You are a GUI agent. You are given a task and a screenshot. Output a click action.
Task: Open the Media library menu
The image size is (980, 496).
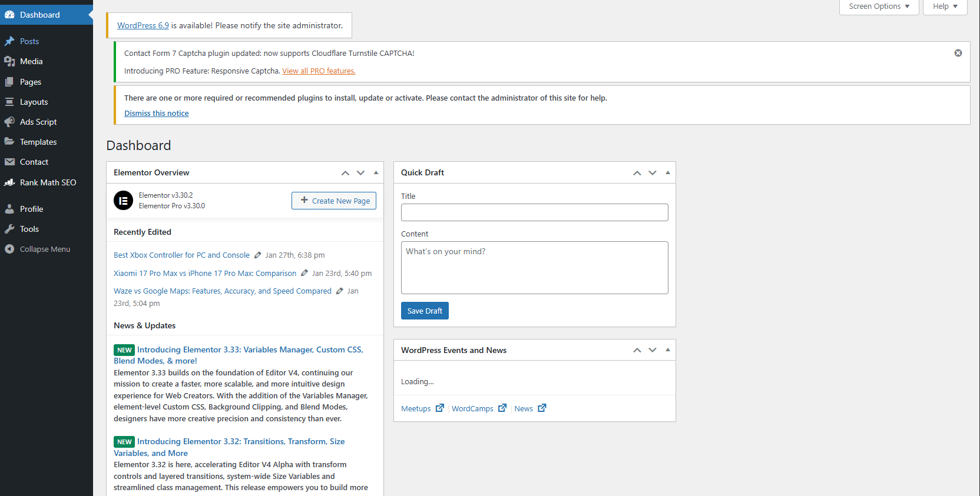click(31, 61)
